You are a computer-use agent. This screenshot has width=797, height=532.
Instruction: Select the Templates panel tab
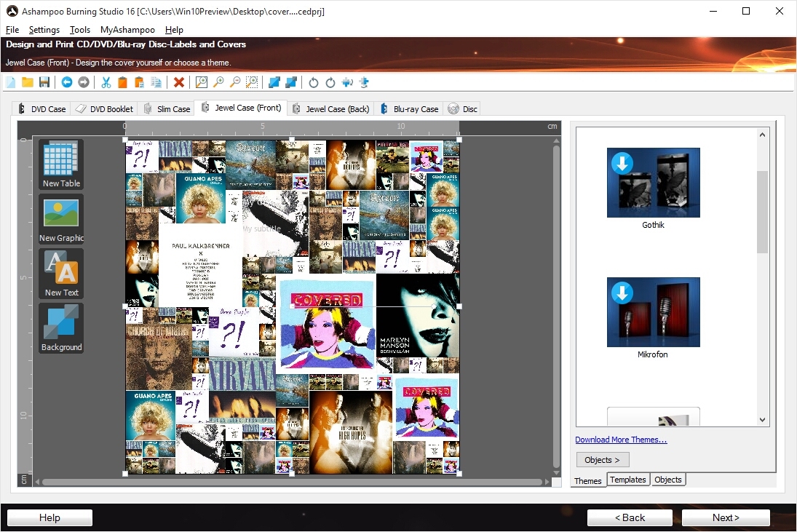tap(628, 480)
